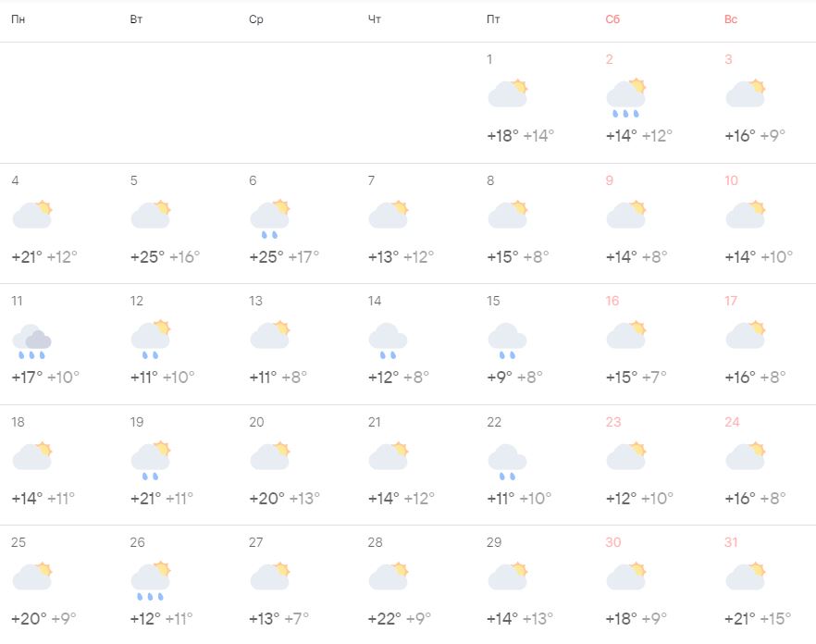
Task: Click the +25° high temperature on day 5
Action: (x=146, y=256)
